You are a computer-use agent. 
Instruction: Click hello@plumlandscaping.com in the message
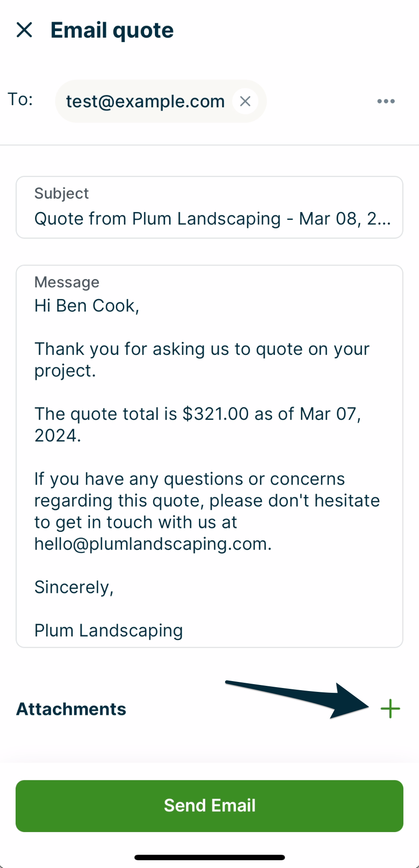click(153, 544)
